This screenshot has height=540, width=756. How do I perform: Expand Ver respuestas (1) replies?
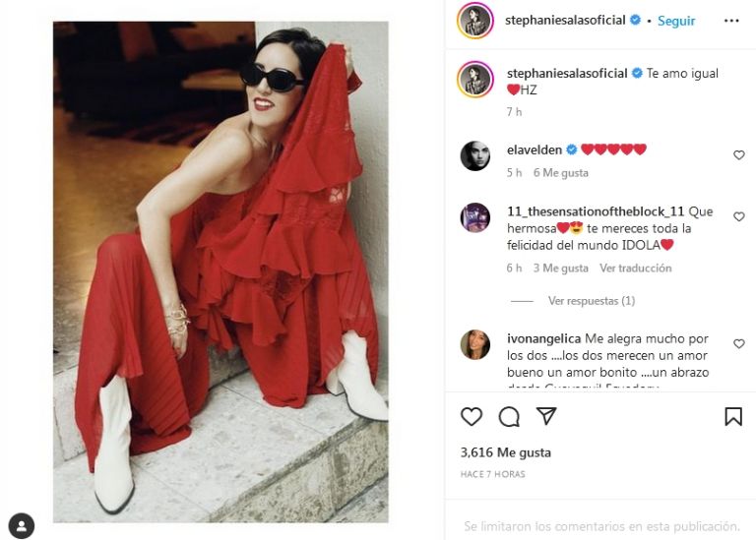point(591,301)
